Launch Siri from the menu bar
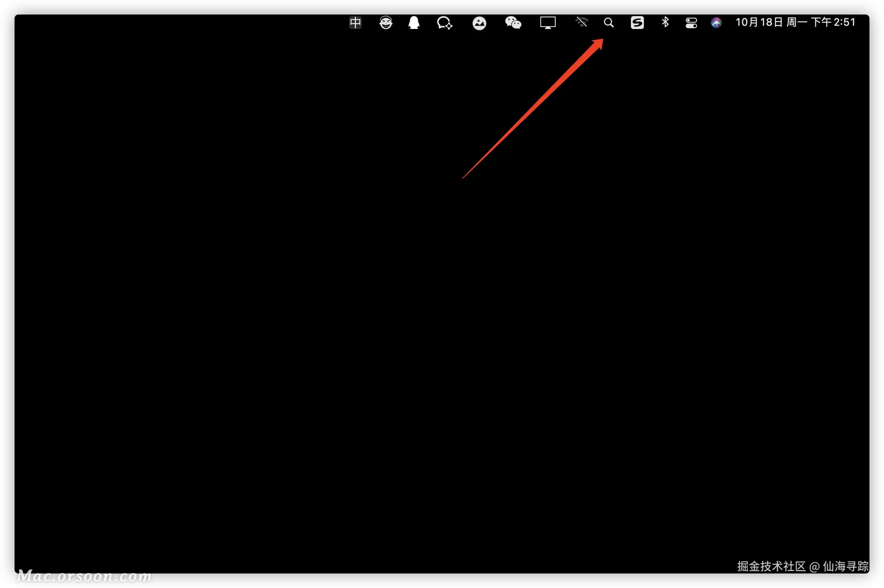The image size is (884, 588). [x=716, y=23]
